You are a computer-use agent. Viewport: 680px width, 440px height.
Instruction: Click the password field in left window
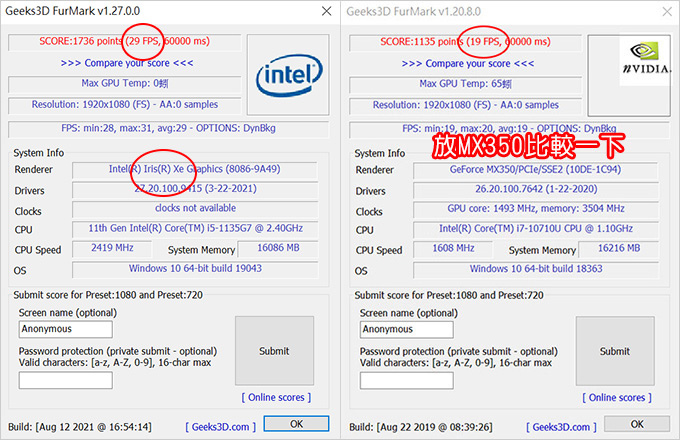point(65,380)
